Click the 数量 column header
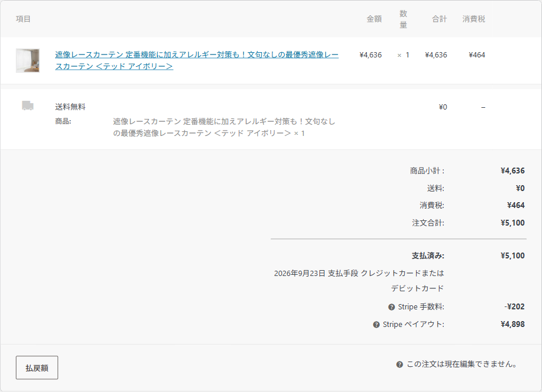Viewport: 542px width, 392px height. 403,19
